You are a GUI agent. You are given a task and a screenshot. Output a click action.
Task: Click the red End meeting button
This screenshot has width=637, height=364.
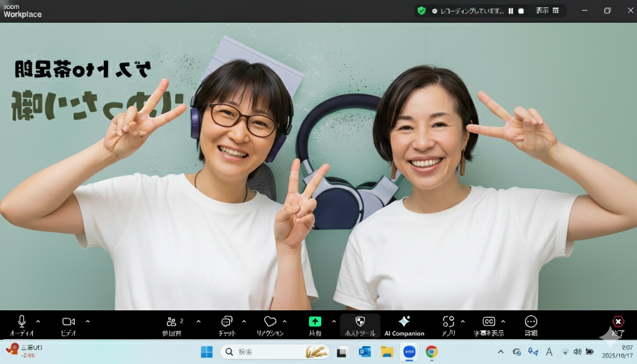(618, 322)
